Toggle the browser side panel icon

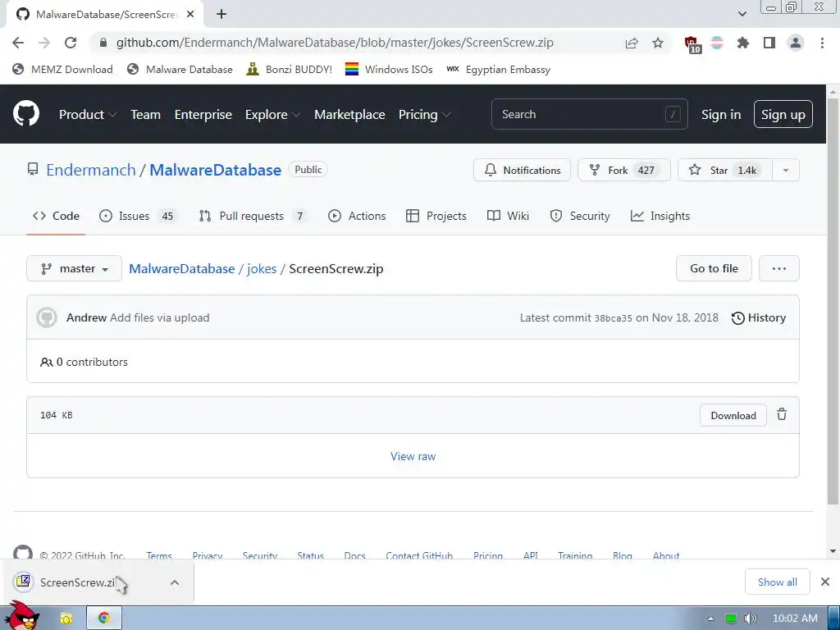click(x=769, y=43)
